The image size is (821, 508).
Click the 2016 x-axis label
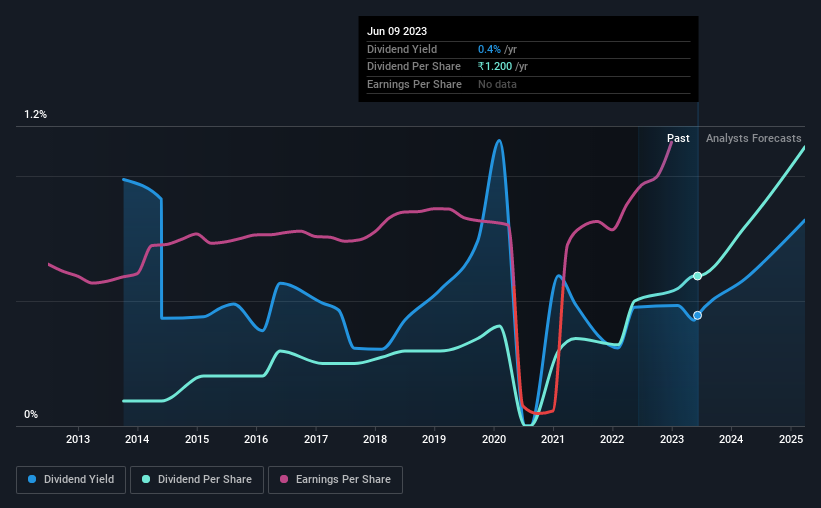256,439
